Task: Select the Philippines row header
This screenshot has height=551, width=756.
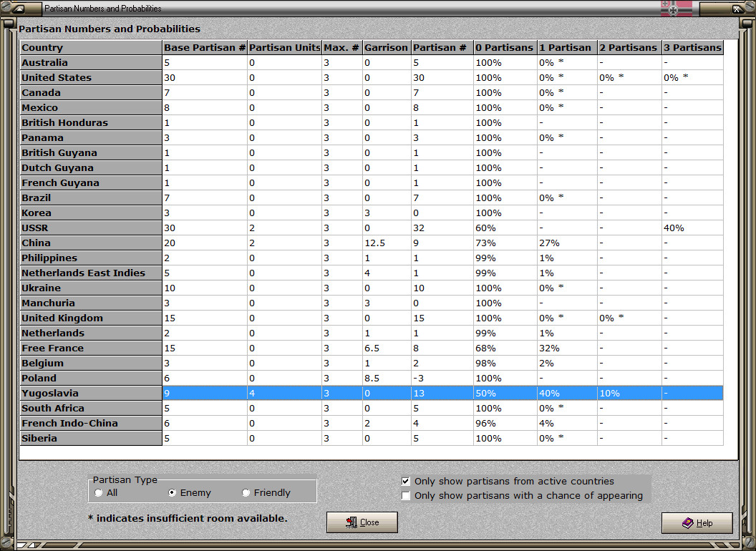Action: [x=91, y=258]
